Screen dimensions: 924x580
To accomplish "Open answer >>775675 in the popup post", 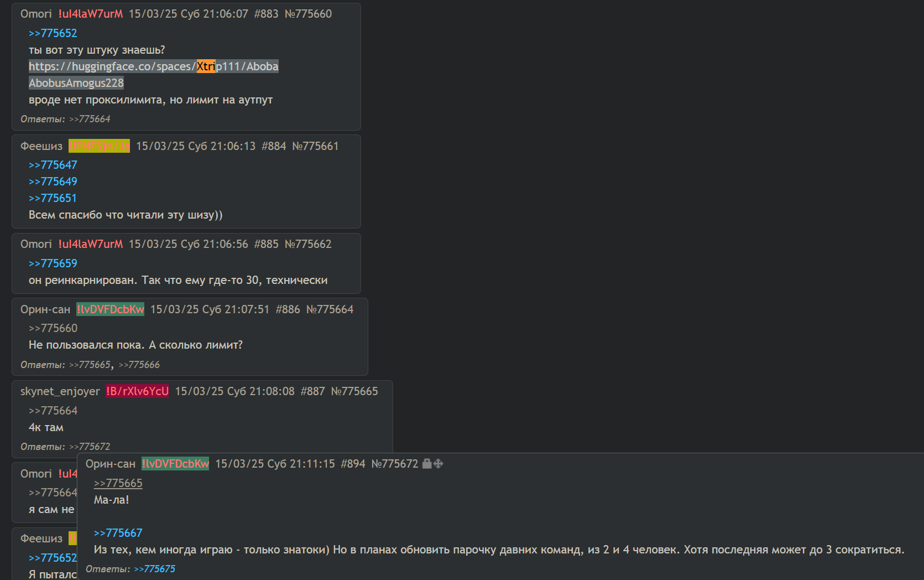I will (154, 569).
